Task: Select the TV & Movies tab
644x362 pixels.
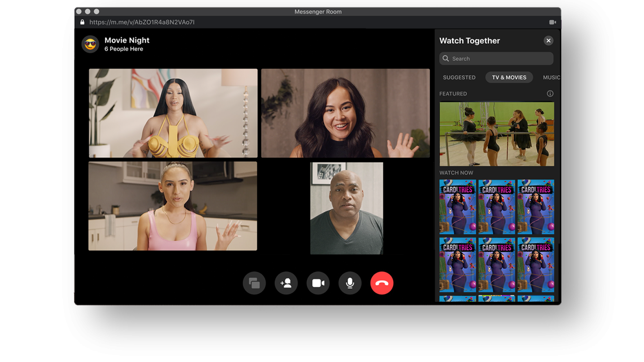Action: pos(509,78)
